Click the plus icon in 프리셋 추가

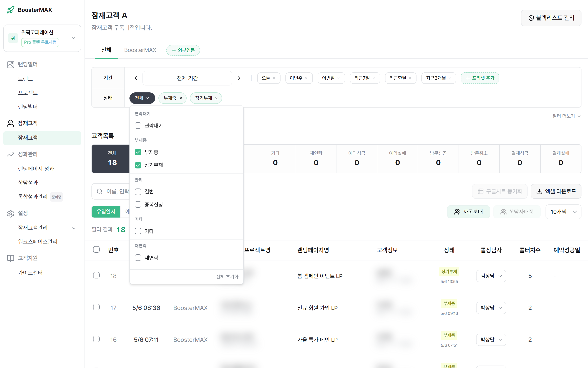pos(468,78)
